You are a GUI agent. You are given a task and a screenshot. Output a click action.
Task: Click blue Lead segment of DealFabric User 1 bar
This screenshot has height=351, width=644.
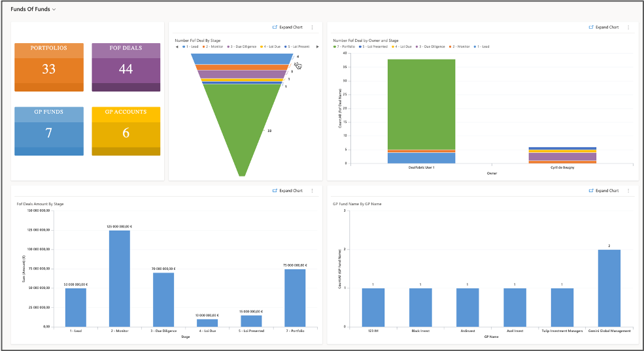click(422, 158)
